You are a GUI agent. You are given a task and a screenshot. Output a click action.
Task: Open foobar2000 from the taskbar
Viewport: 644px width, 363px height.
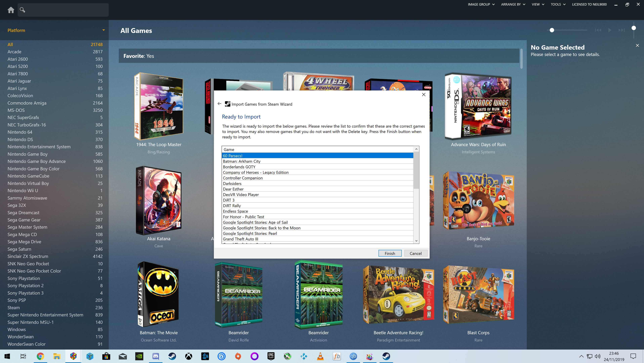coord(337,356)
